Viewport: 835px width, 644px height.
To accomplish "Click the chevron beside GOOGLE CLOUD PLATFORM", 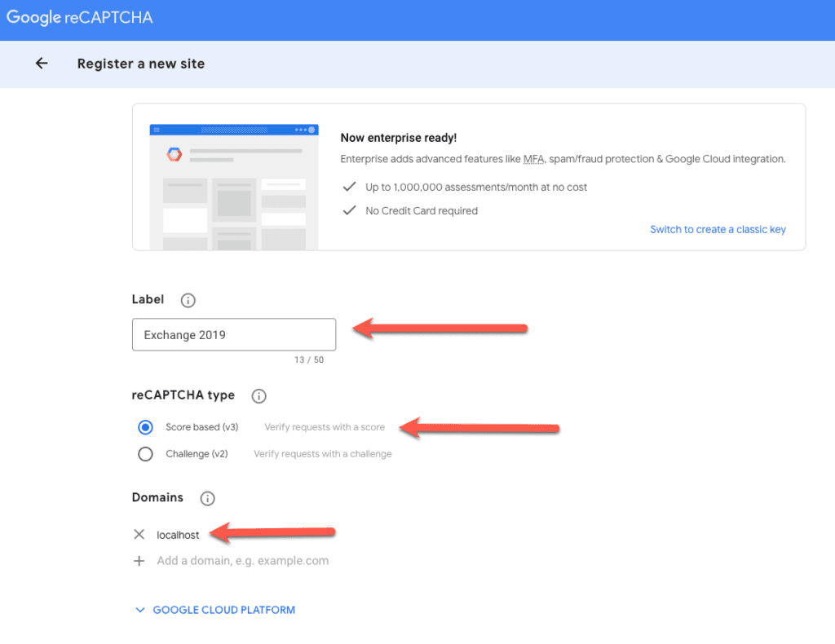I will pos(139,609).
